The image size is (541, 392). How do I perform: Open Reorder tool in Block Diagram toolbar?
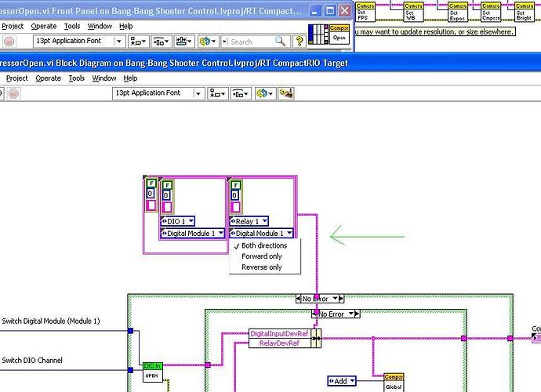pyautogui.click(x=265, y=93)
